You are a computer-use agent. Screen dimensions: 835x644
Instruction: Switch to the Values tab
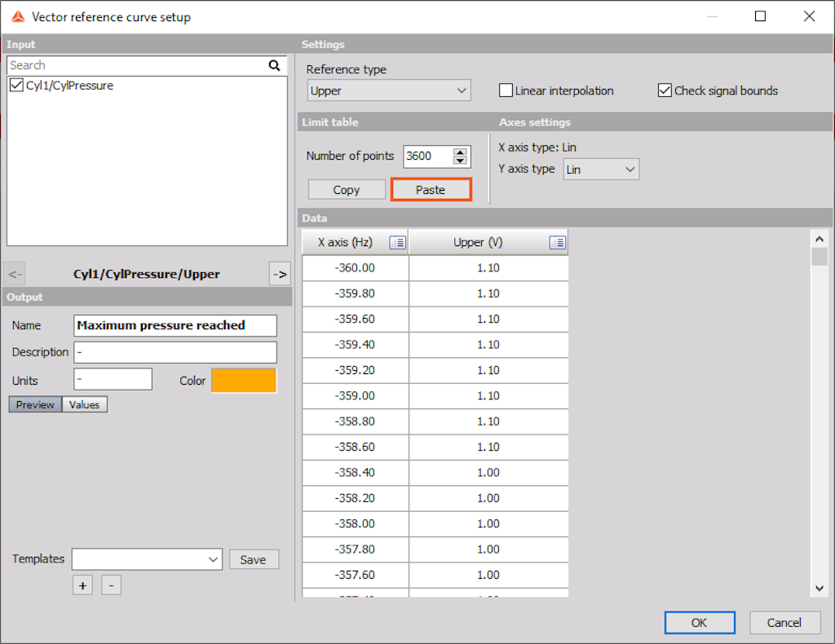tap(84, 404)
